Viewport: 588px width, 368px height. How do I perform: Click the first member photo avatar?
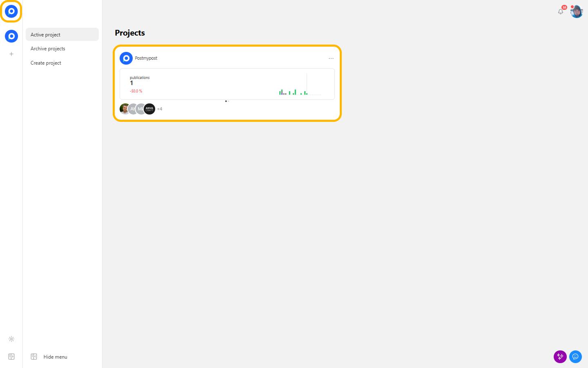pos(124,109)
